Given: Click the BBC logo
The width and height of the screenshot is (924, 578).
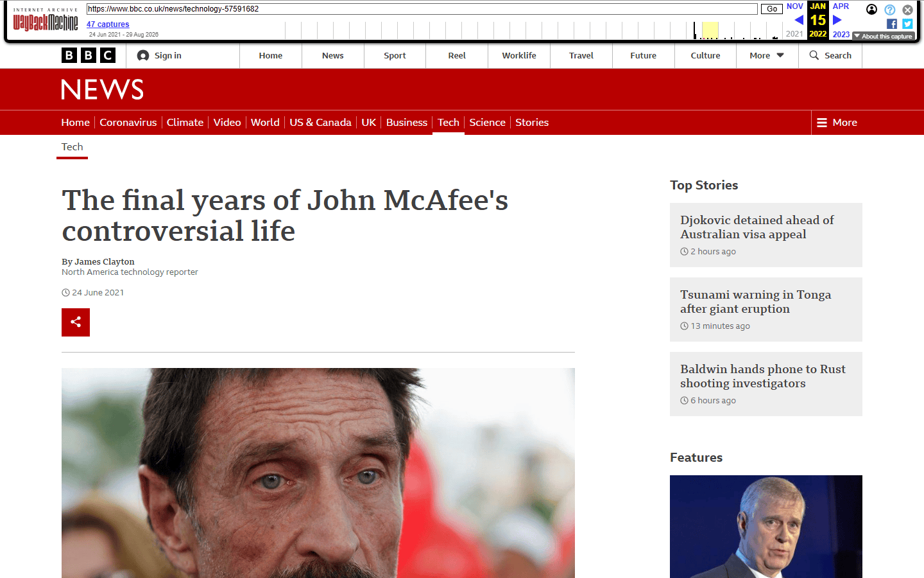Looking at the screenshot, I should click(89, 55).
